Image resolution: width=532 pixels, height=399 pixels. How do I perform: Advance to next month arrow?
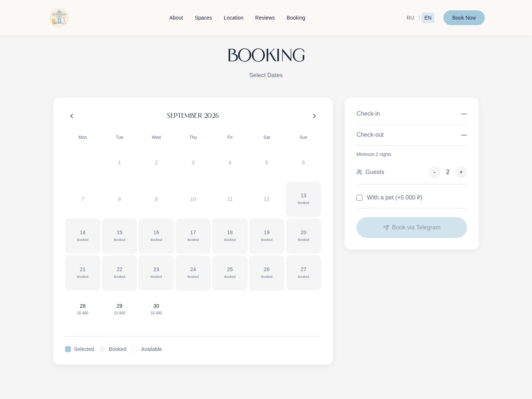(x=314, y=116)
